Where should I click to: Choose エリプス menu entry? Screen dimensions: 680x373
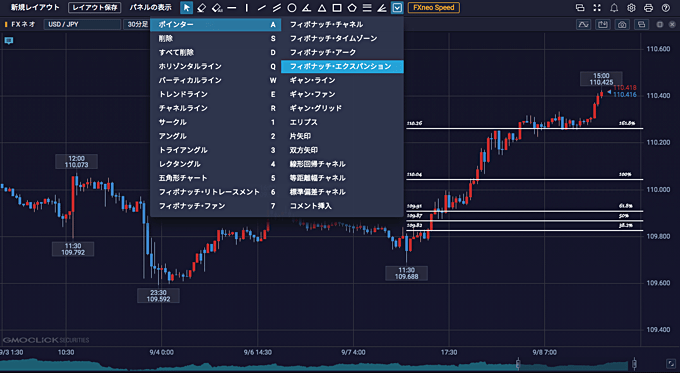pos(342,122)
